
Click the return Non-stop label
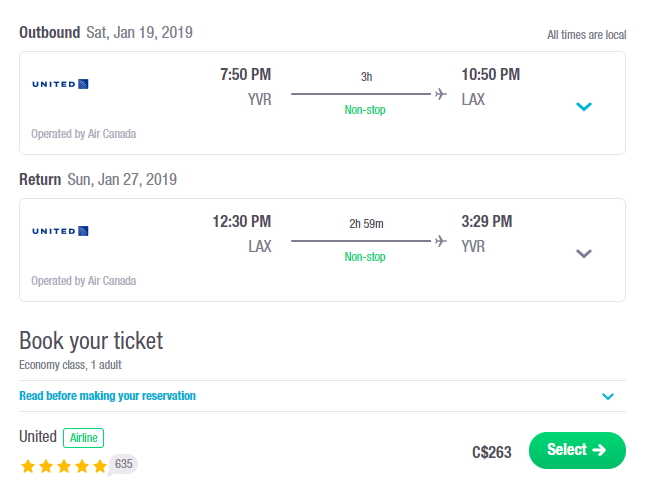click(x=365, y=257)
